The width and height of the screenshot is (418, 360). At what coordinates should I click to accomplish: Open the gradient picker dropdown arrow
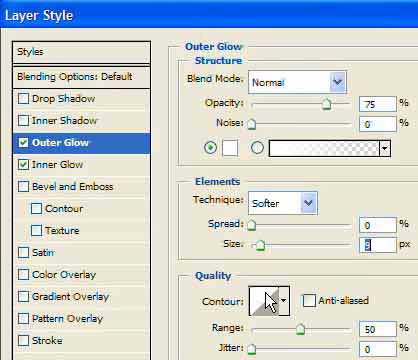[385, 148]
